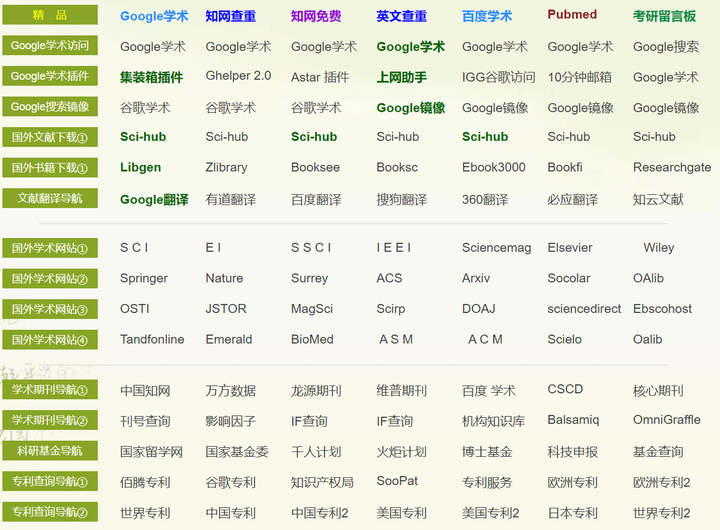Visit the 影响因子 link
The image size is (720, 530).
point(231,421)
